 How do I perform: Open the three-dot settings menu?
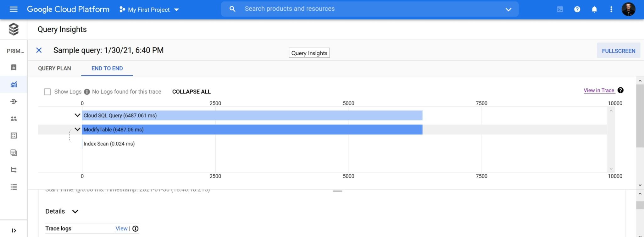(x=611, y=9)
